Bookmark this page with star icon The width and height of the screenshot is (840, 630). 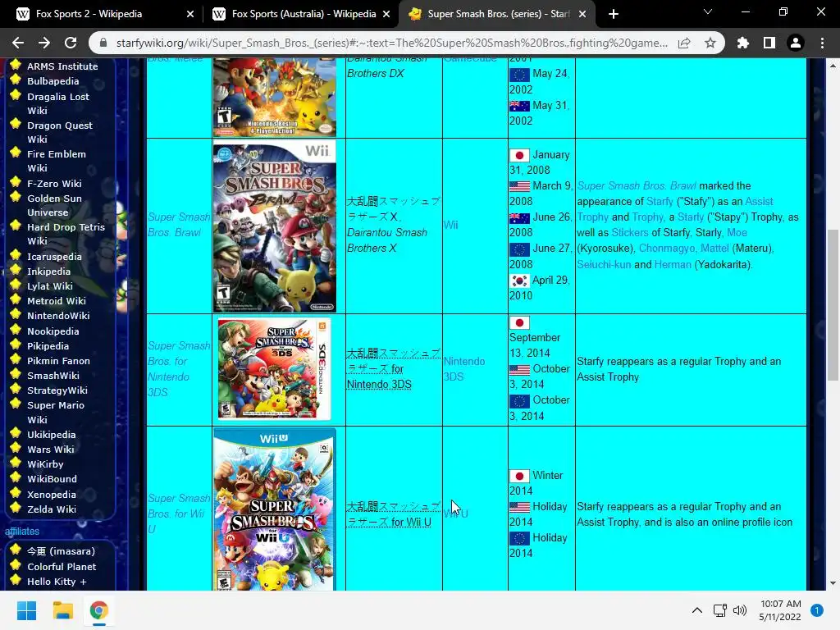coord(710,43)
